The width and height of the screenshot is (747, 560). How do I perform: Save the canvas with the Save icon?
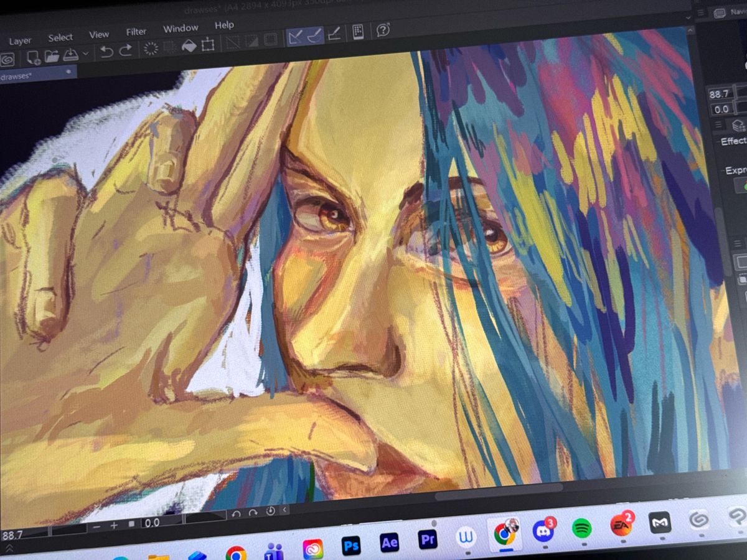[71, 54]
